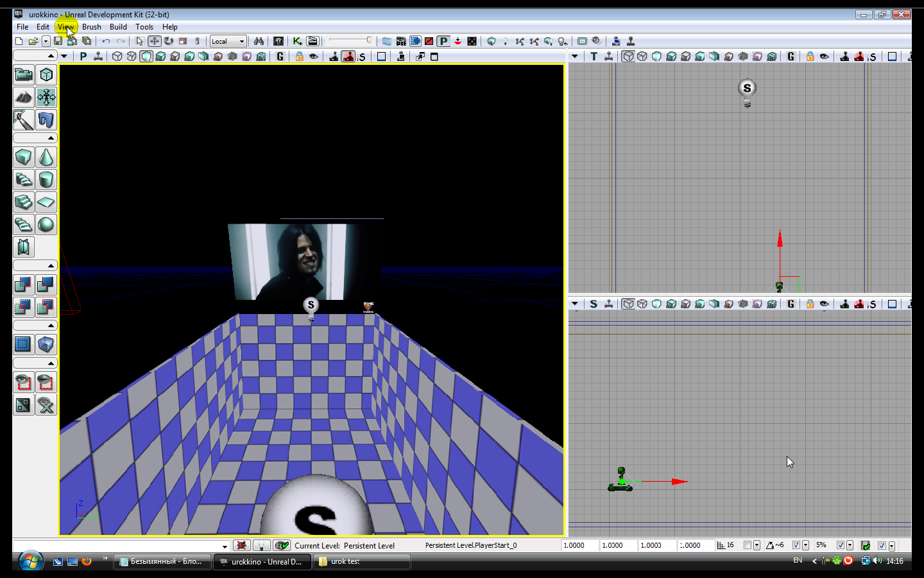Open rotation grid angle dropdown
The height and width of the screenshot is (578, 924).
pos(805,545)
